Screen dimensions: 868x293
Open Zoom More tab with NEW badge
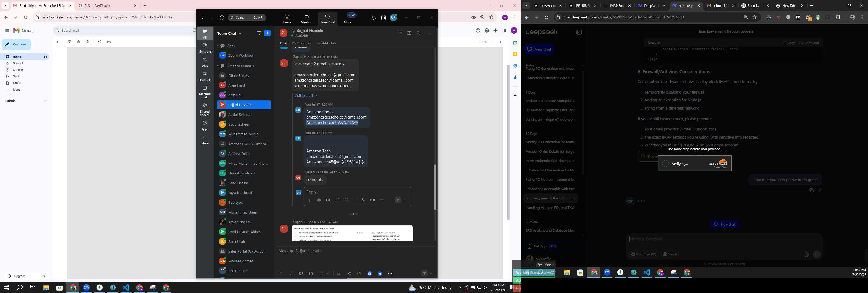point(348,19)
